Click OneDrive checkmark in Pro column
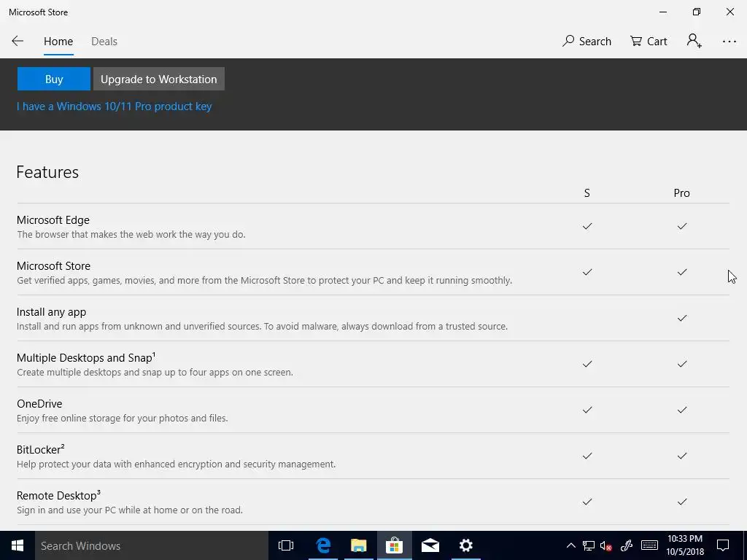Image resolution: width=747 pixels, height=560 pixels. point(682,410)
